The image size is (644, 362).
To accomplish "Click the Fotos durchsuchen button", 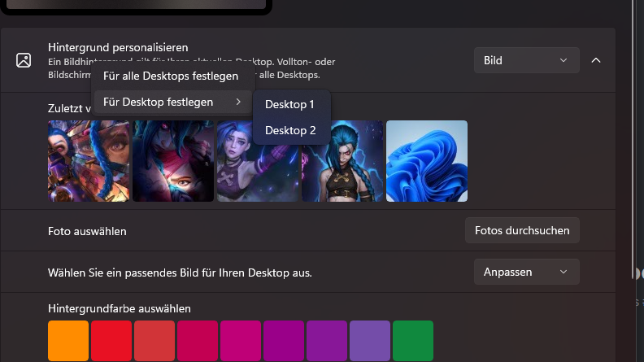I will 522,230.
